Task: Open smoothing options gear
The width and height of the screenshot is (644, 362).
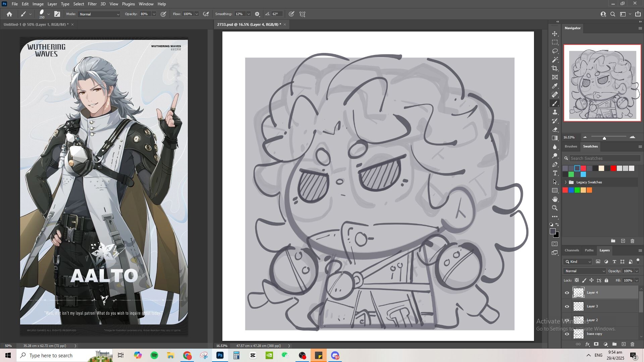Action: tap(257, 14)
